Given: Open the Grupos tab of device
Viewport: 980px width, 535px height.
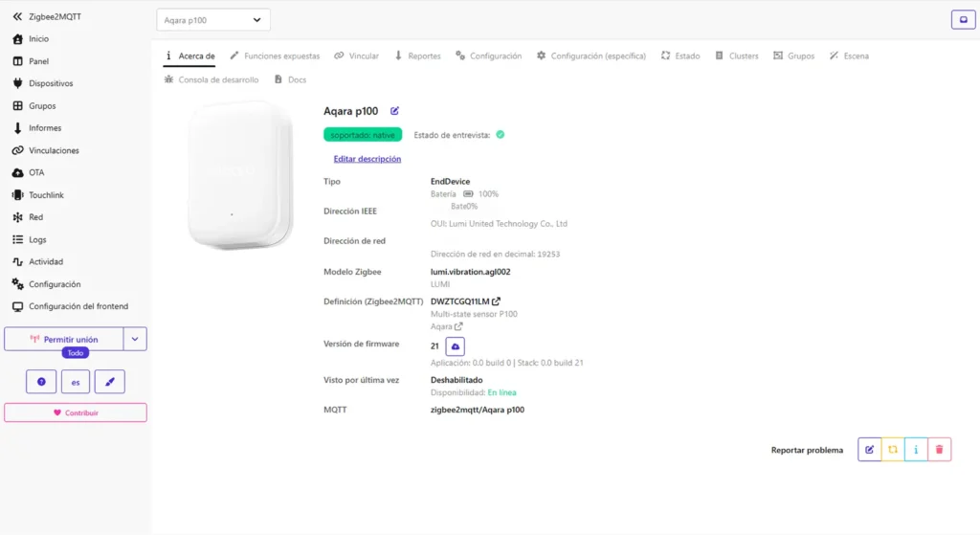Looking at the screenshot, I should point(793,56).
